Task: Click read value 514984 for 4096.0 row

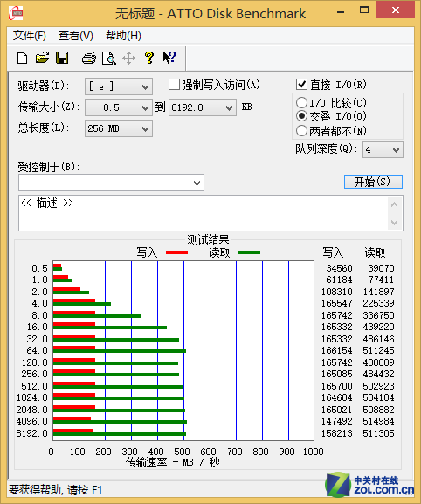Action: 378,421
